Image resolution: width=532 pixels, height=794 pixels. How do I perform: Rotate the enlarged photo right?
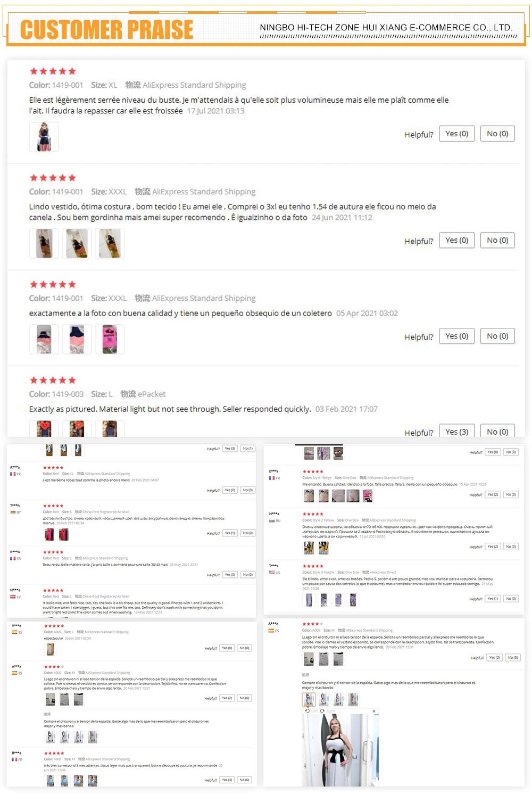coord(328,710)
